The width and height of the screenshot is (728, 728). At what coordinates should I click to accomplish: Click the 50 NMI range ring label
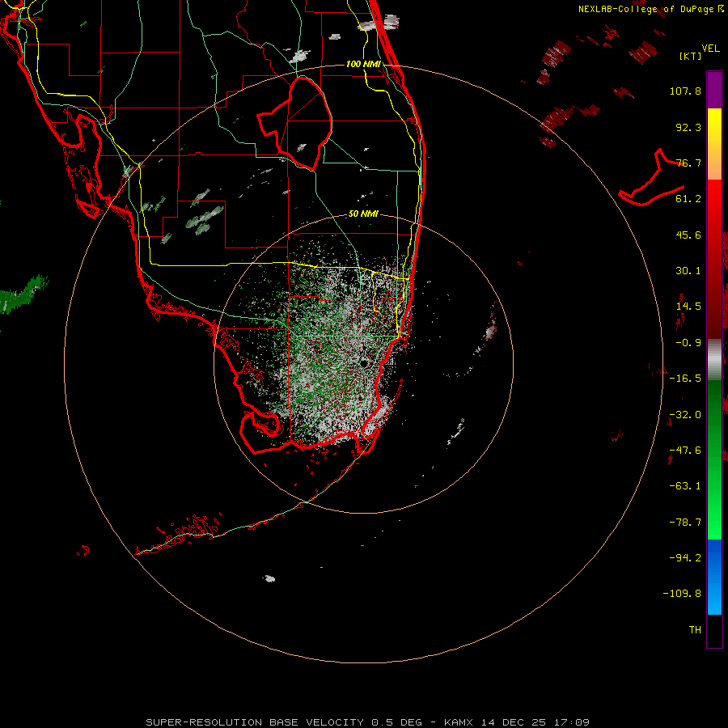[x=363, y=214]
